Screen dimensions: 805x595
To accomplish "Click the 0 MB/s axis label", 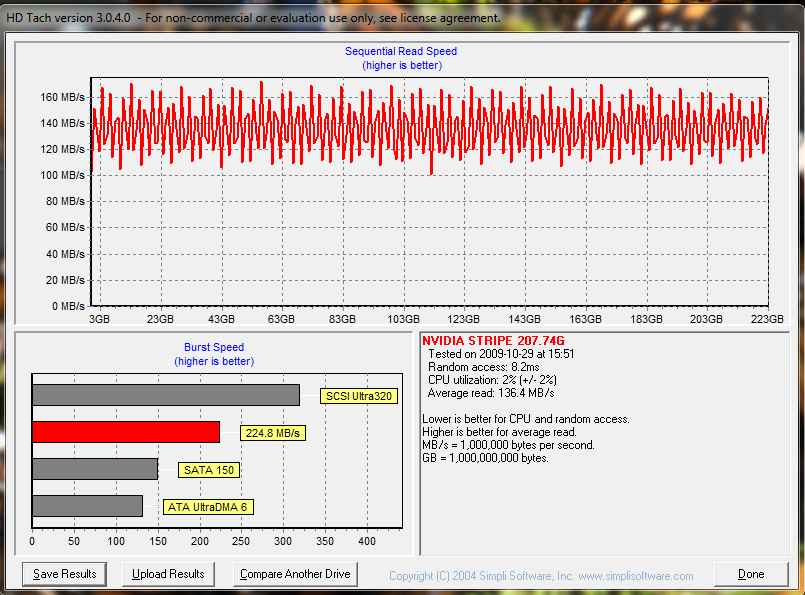I will [68, 306].
